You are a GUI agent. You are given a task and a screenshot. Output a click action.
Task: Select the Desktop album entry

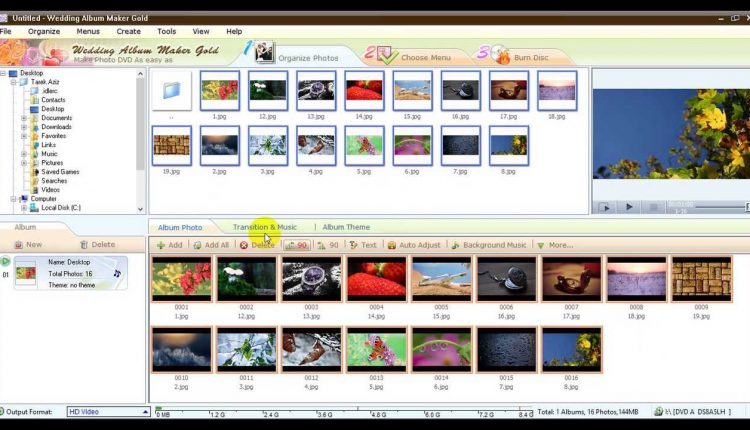[71, 273]
